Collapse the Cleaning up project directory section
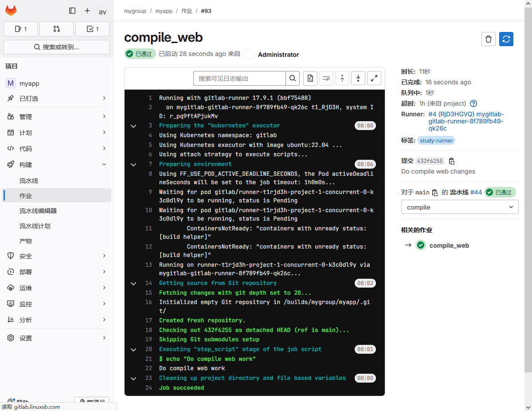Image resolution: width=532 pixels, height=411 pixels. [x=133, y=378]
